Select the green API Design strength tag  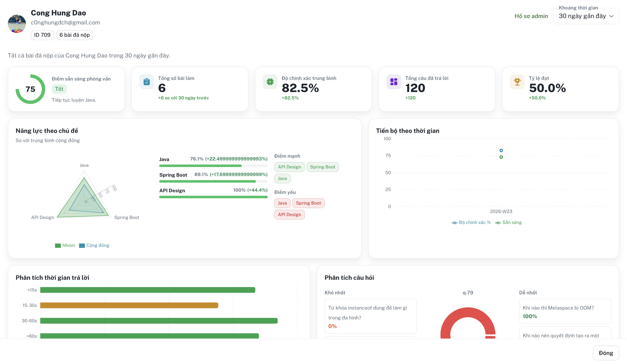point(289,167)
